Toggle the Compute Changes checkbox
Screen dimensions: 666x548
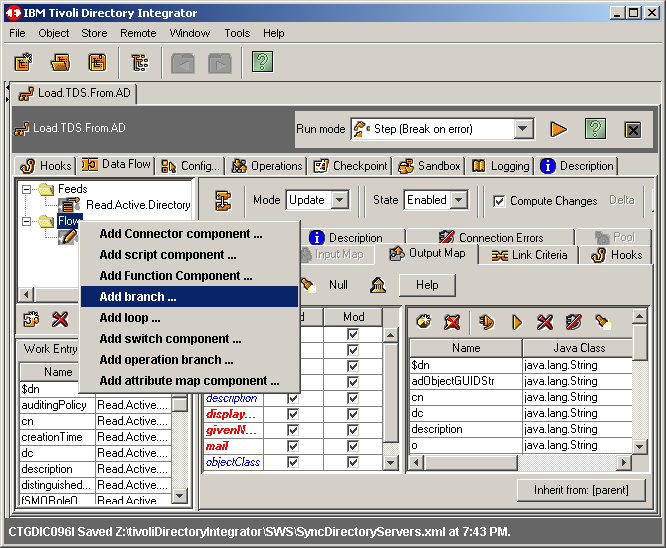499,201
